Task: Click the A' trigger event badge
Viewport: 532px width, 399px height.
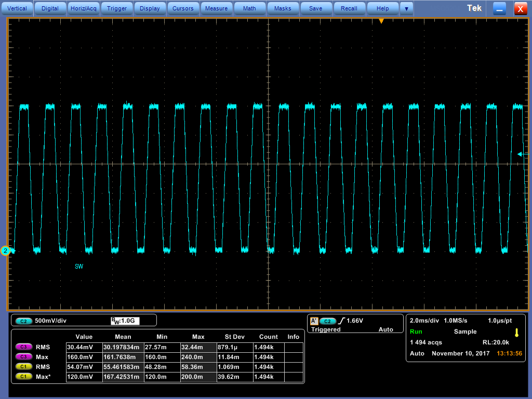Action: [x=314, y=321]
